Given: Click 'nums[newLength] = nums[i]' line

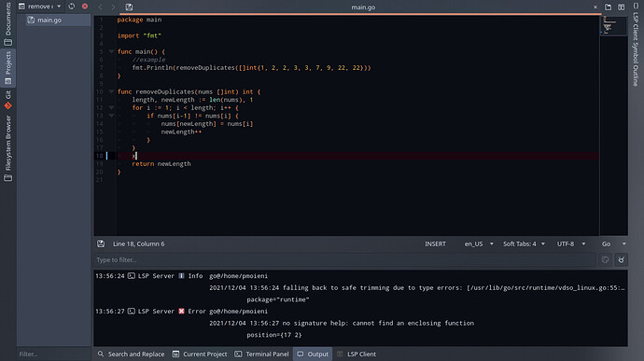Looking at the screenshot, I should coord(207,124).
